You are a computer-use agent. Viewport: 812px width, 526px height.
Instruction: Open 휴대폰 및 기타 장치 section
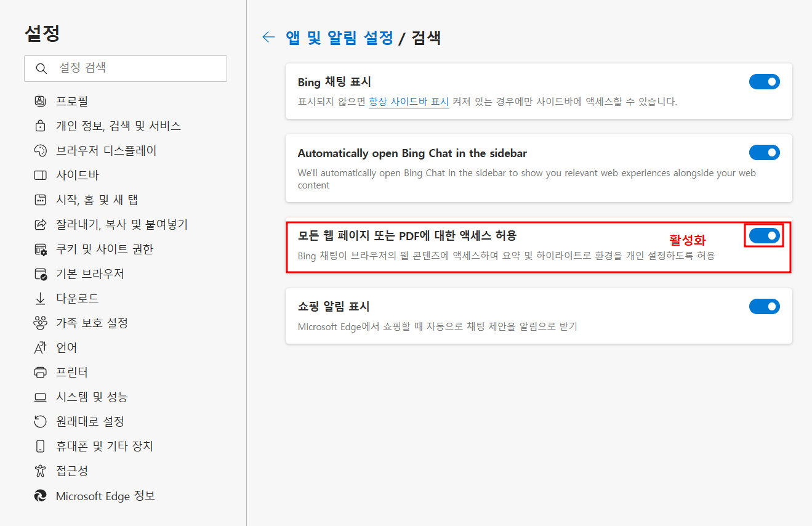pyautogui.click(x=105, y=446)
